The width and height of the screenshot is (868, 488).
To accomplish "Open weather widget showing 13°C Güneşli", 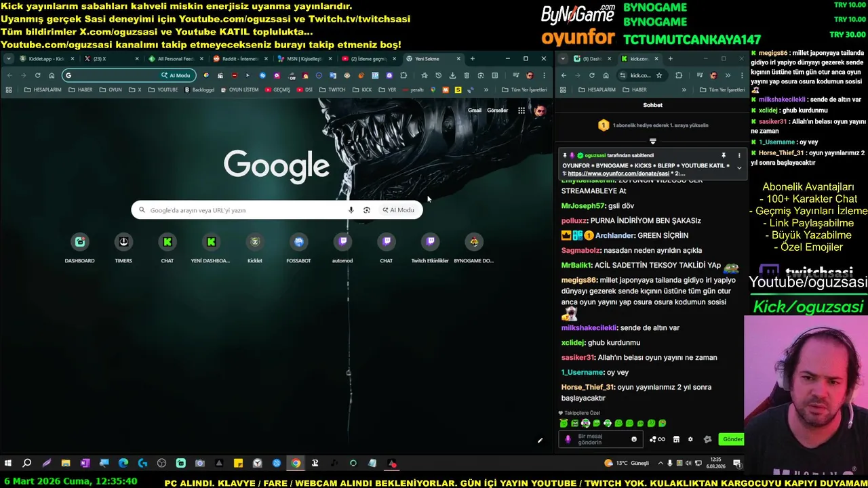I will coord(627,464).
